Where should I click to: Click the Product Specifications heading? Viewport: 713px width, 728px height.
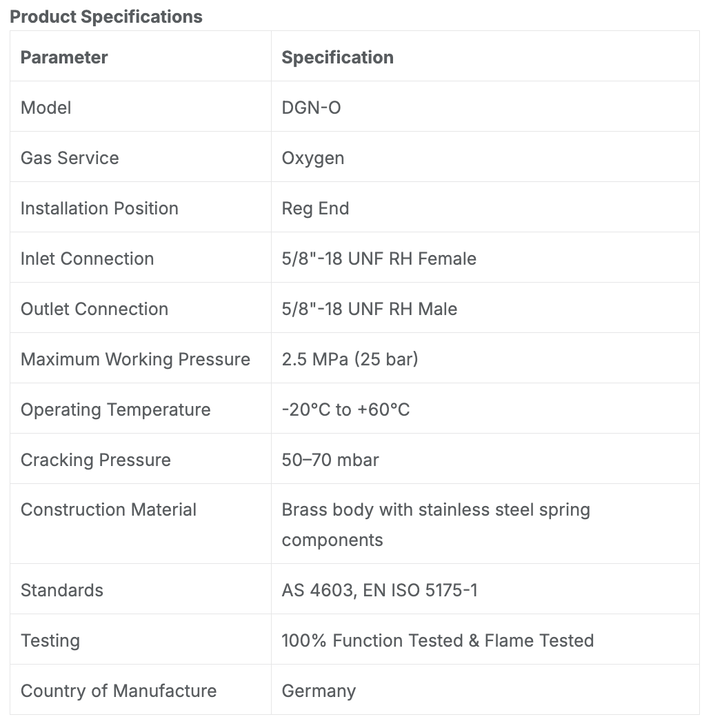tap(106, 17)
